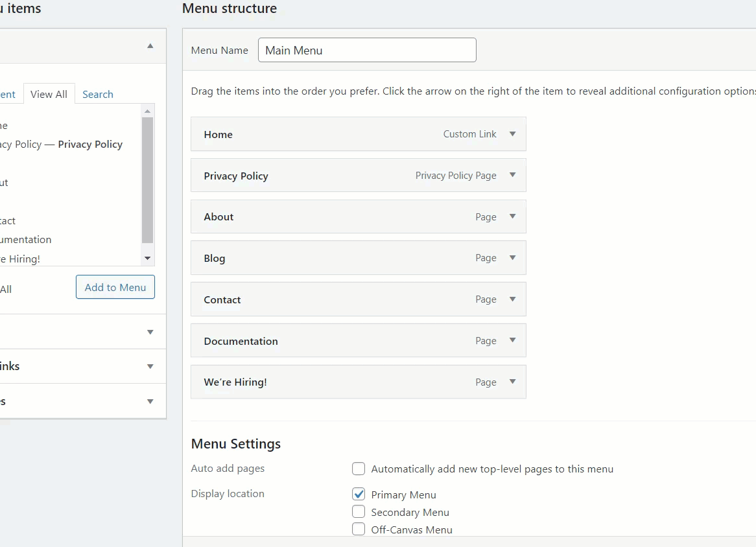756x547 pixels.
Task: Click the pages list scroll up arrow
Action: coord(148,111)
